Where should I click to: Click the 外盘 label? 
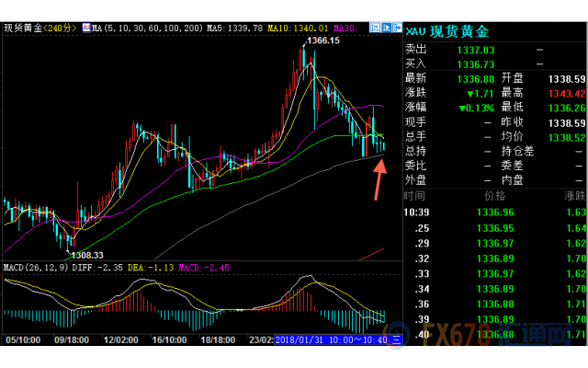click(x=415, y=180)
